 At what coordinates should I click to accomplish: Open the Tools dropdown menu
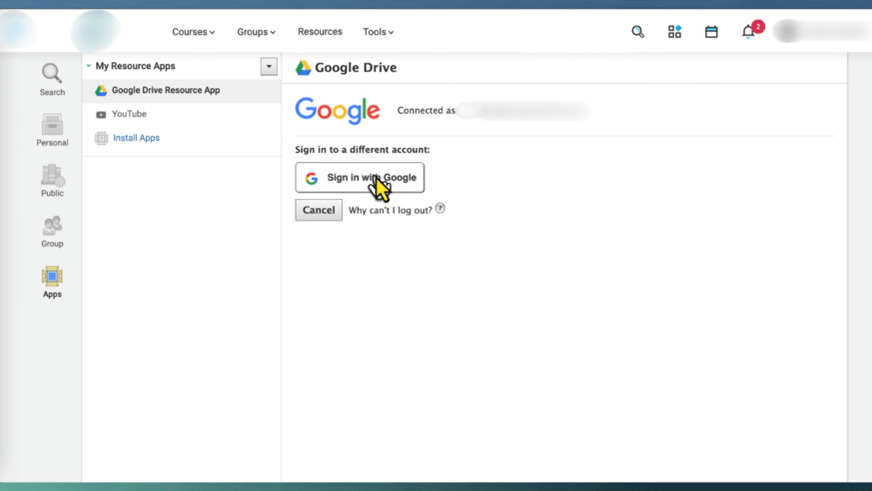click(x=378, y=32)
